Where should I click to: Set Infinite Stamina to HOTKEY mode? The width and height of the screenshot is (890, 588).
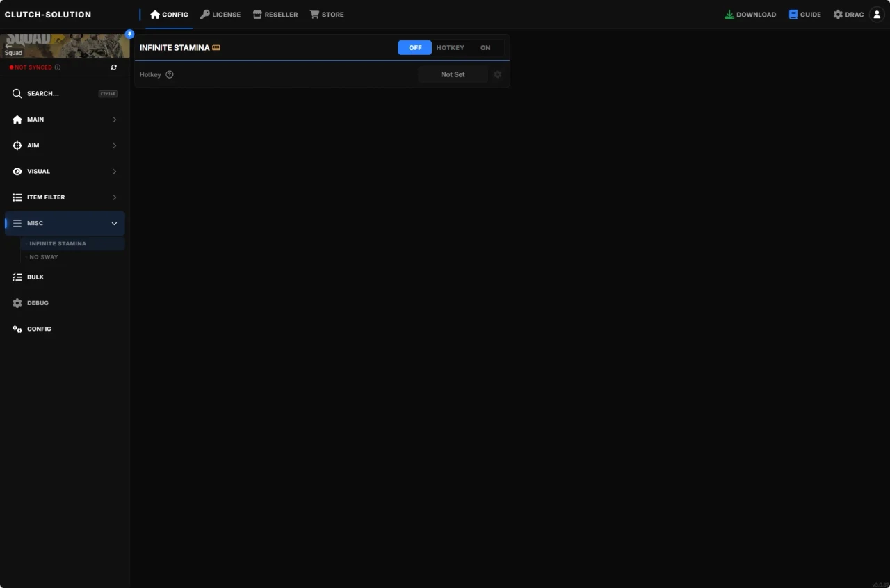click(x=451, y=48)
